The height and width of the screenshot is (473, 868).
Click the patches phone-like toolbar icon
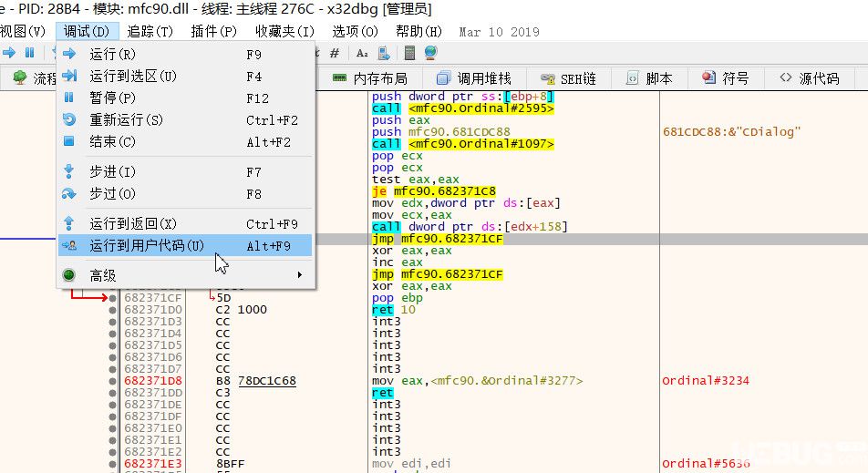coord(384,53)
